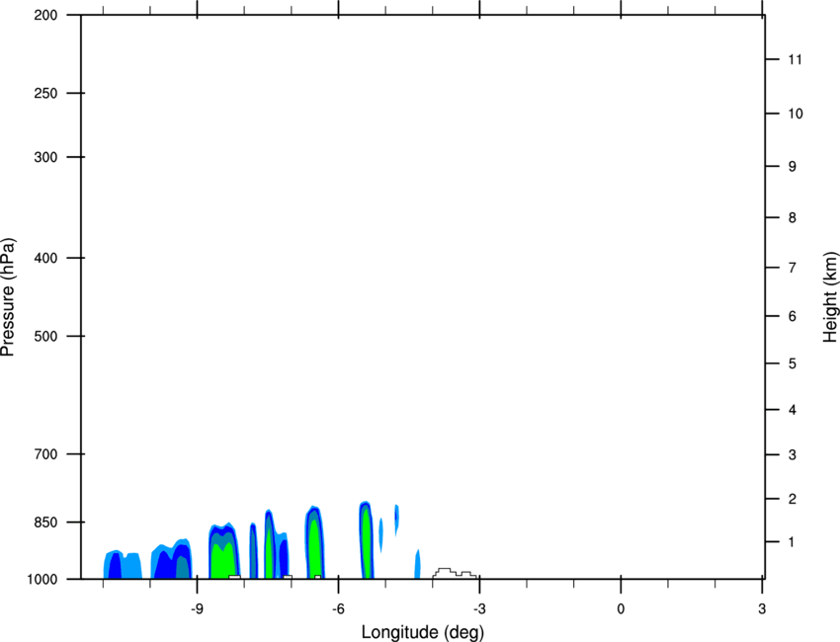Click the 200 pressure tick label
The image size is (840, 642).
tap(45, 15)
